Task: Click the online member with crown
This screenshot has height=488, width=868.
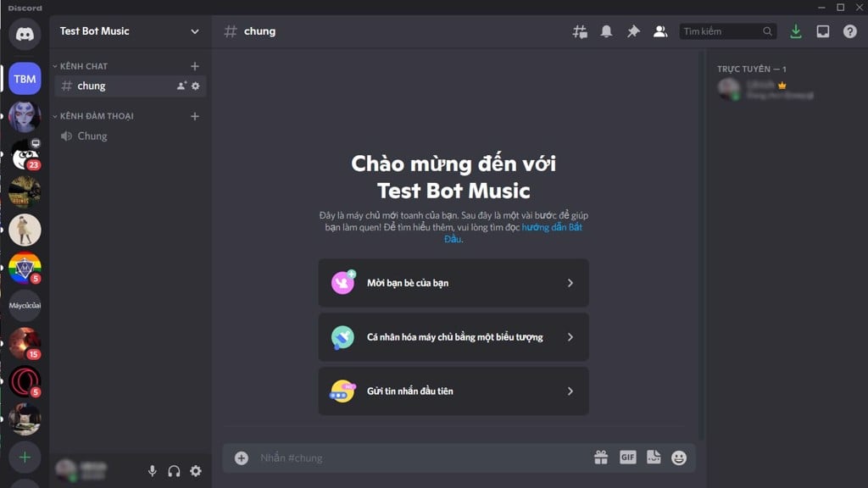Action: coord(784,90)
